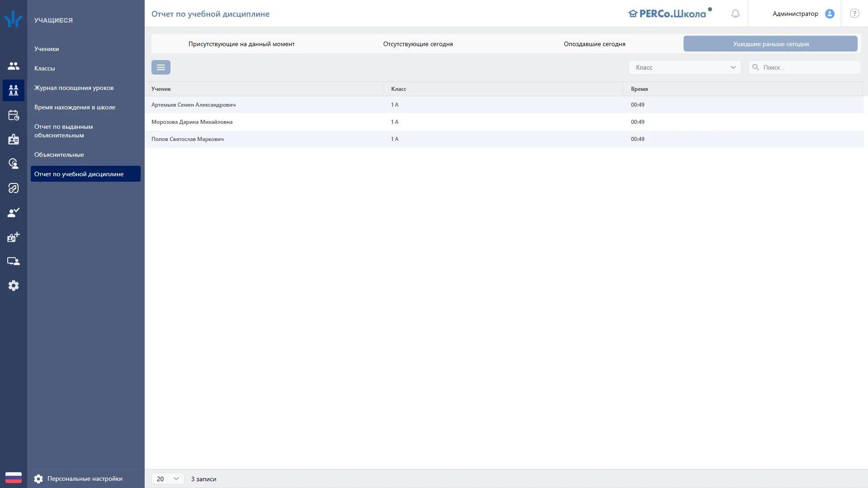Click time 00:49 in Попов row
Viewport: 868px width, 488px height.
pos(637,139)
